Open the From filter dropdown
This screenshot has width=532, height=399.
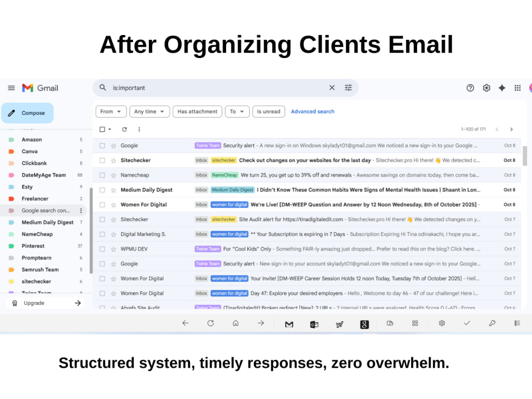pos(111,111)
